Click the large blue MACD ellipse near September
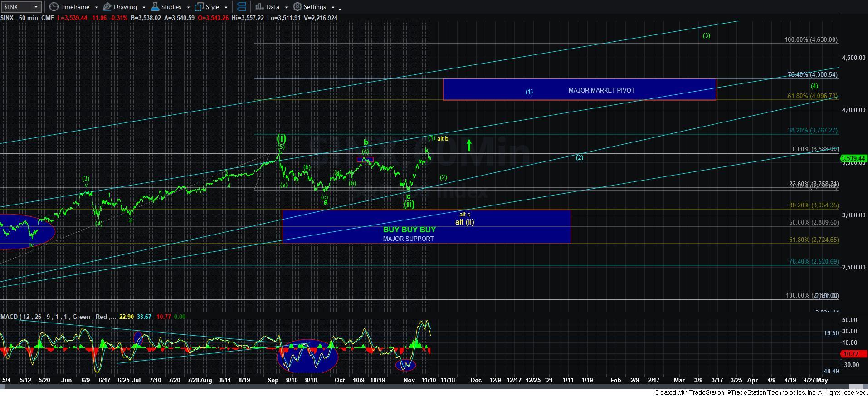The width and height of the screenshot is (868, 396). point(307,356)
